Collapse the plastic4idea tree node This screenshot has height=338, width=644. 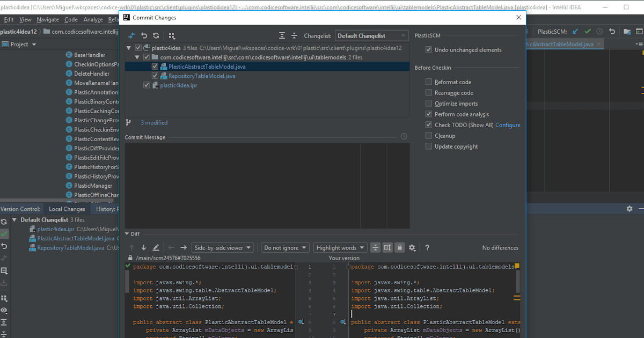pyautogui.click(x=129, y=48)
